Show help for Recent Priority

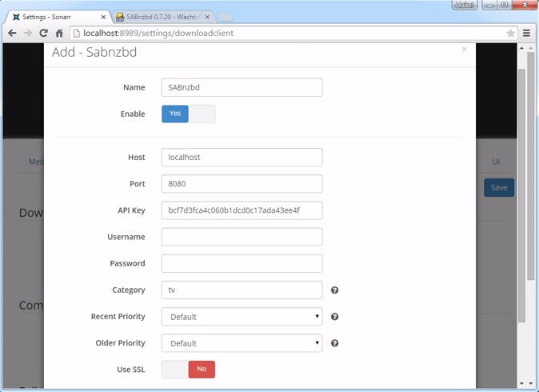[334, 317]
